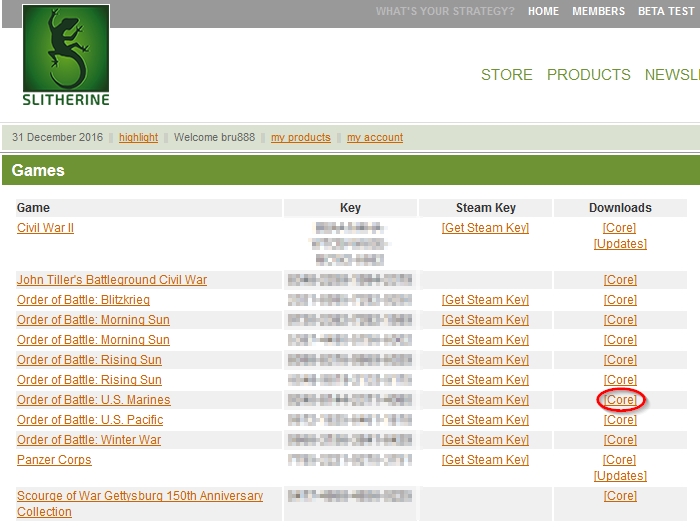
Task: Get Steam Key for Order of Battle: Blitzkrieg
Action: click(485, 300)
